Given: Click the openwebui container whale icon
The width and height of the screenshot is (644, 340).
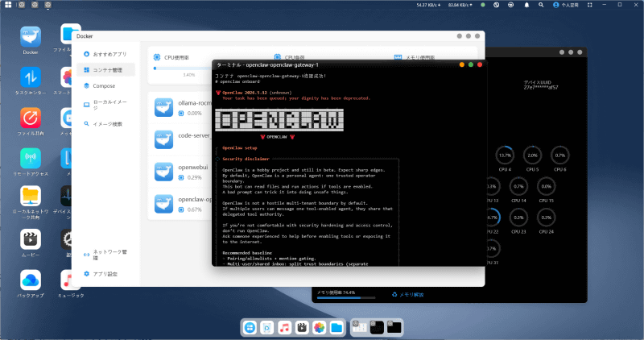Looking at the screenshot, I should pyautogui.click(x=163, y=172).
